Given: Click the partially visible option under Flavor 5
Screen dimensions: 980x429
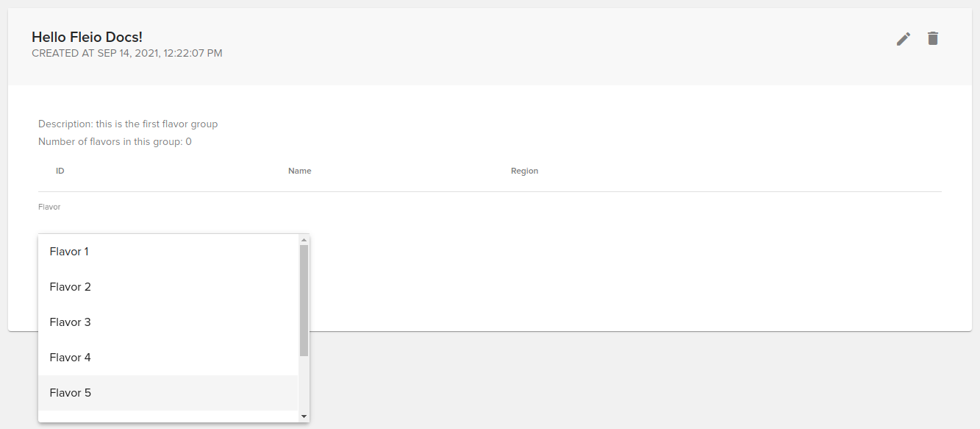Looking at the screenshot, I should pyautogui.click(x=168, y=416).
